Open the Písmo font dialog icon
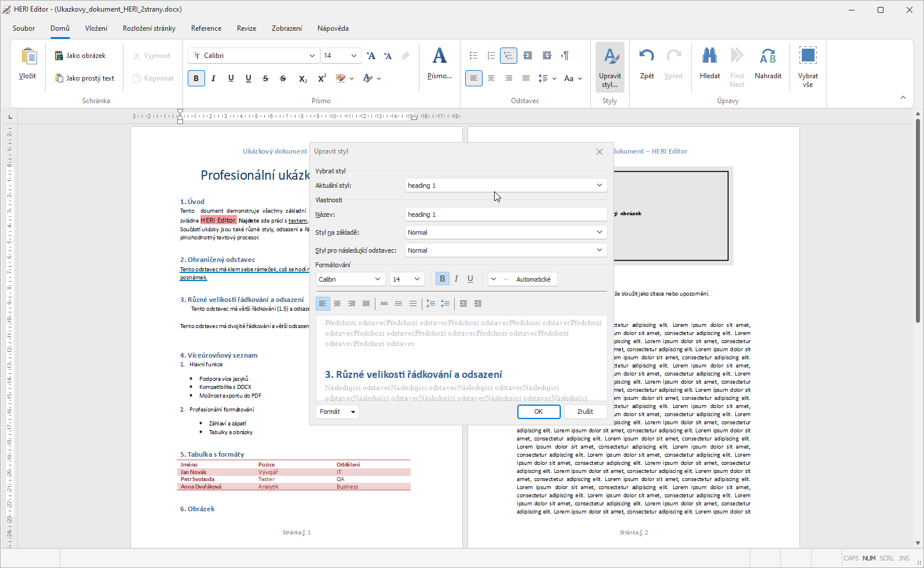This screenshot has width=924, height=568. (439, 63)
